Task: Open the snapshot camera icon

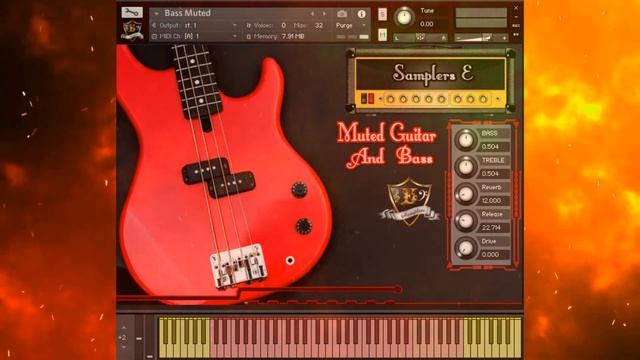Action: coord(342,14)
